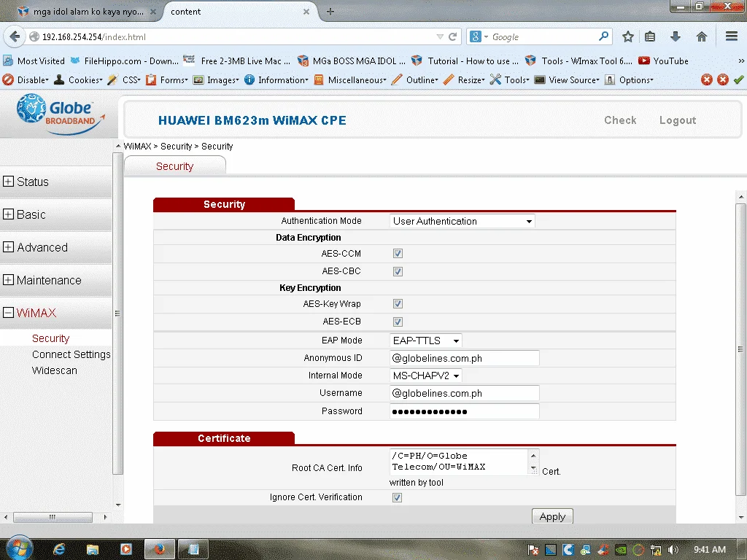The width and height of the screenshot is (747, 560).
Task: Toggle Ignore Cert. Verification checkbox
Action: 398,497
